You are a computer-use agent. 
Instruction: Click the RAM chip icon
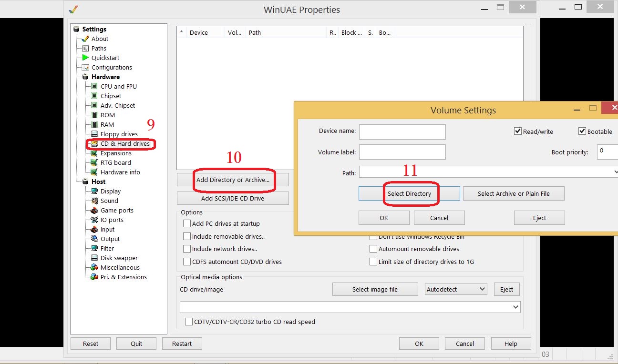tap(94, 124)
